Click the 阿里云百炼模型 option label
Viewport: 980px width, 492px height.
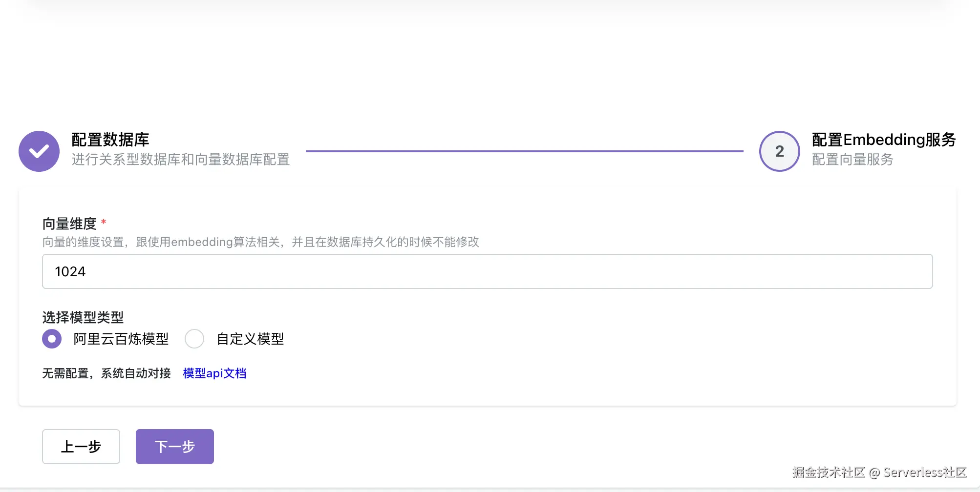click(121, 339)
